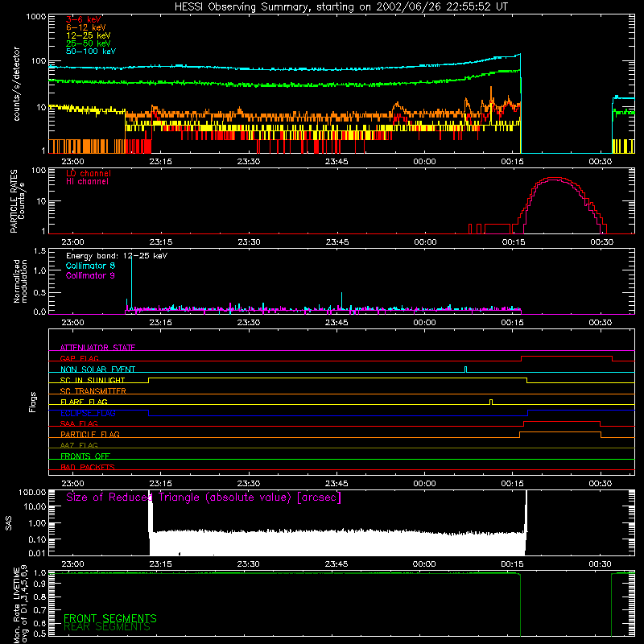This screenshot has height=644, width=644.
Task: Click the 00:00 tick label under Flags panel
Action: pos(424,484)
